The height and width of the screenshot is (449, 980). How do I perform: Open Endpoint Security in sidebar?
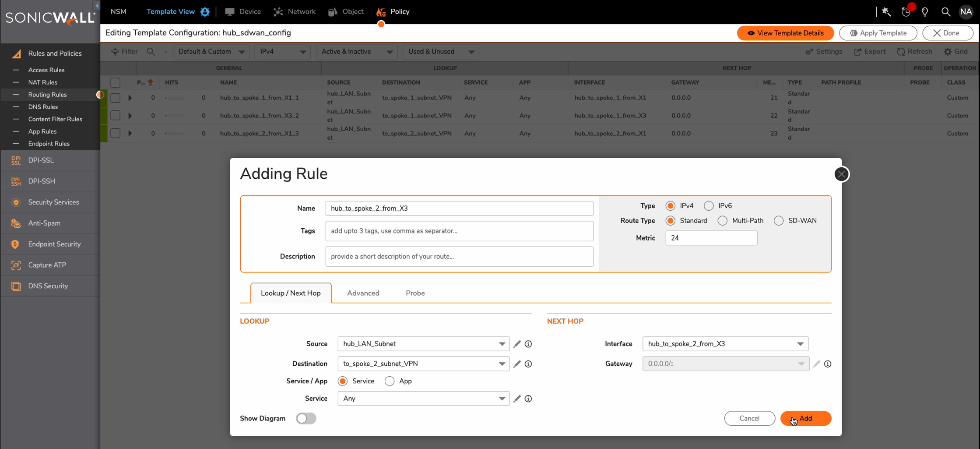click(50, 244)
